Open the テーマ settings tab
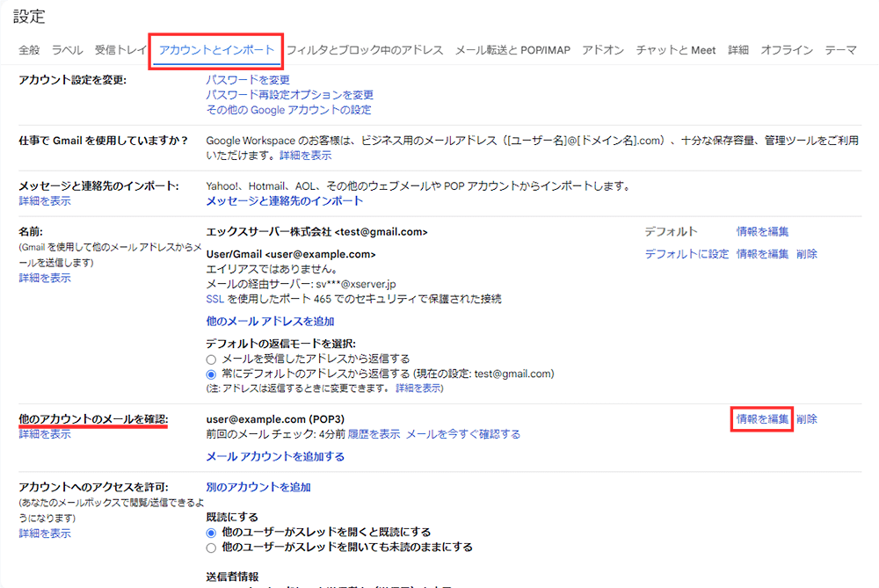Image resolution: width=879 pixels, height=588 pixels. (x=842, y=51)
